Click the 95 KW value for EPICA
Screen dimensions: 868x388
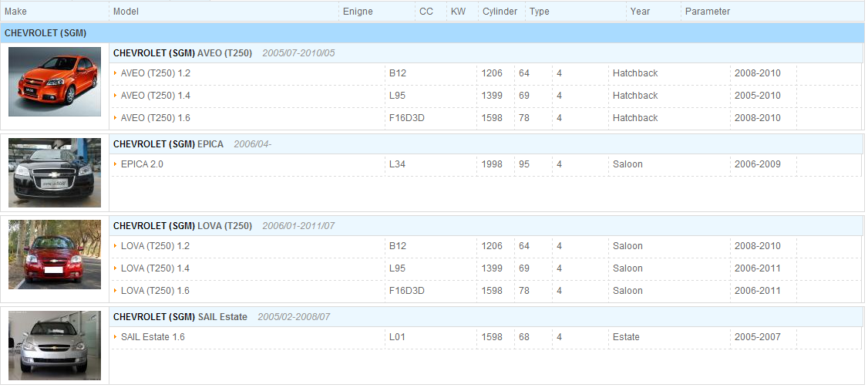[x=524, y=164]
